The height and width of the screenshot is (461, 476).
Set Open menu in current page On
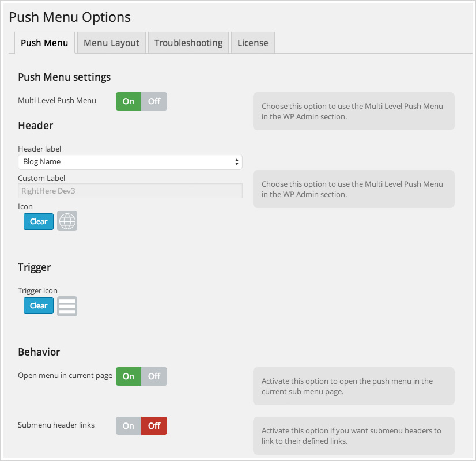click(129, 376)
